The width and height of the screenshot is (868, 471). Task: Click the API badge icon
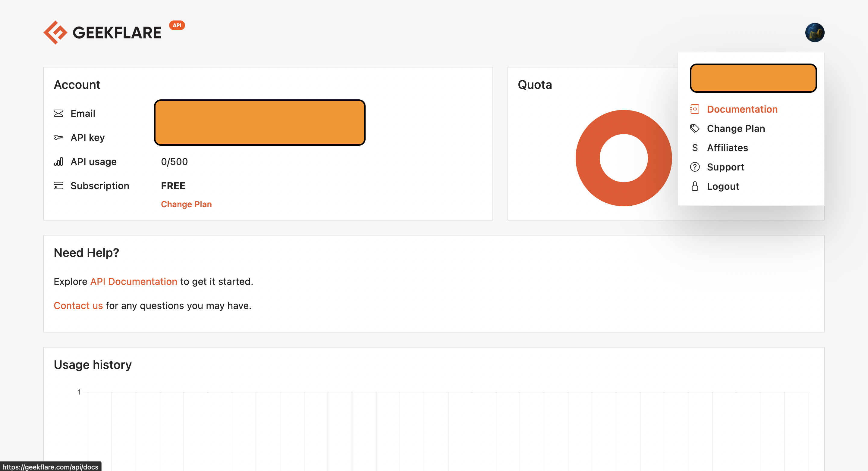tap(177, 26)
